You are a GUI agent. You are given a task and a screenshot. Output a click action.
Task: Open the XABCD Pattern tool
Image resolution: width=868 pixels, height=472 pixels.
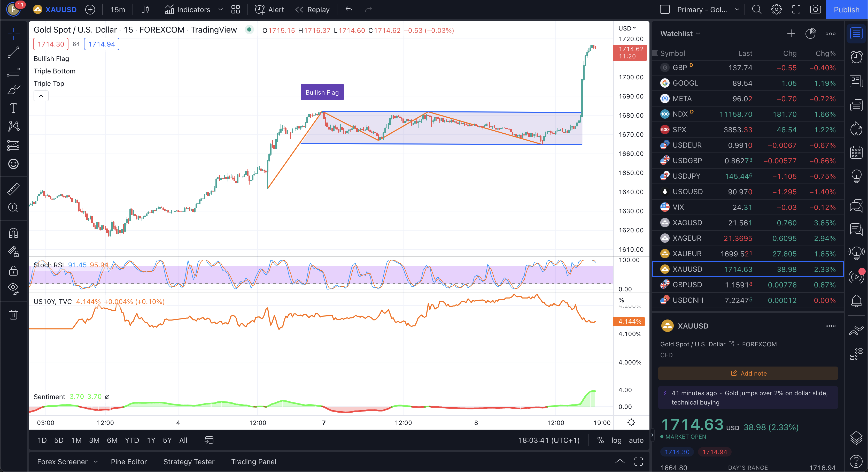pos(13,126)
